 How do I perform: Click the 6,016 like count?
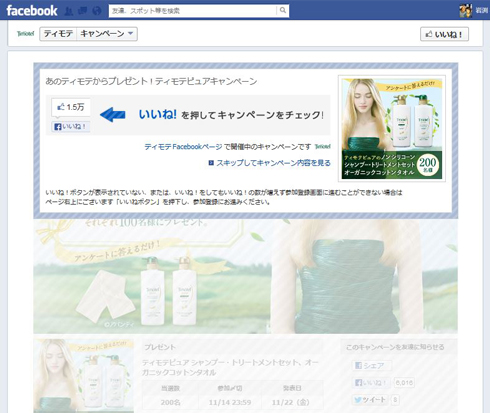404,383
